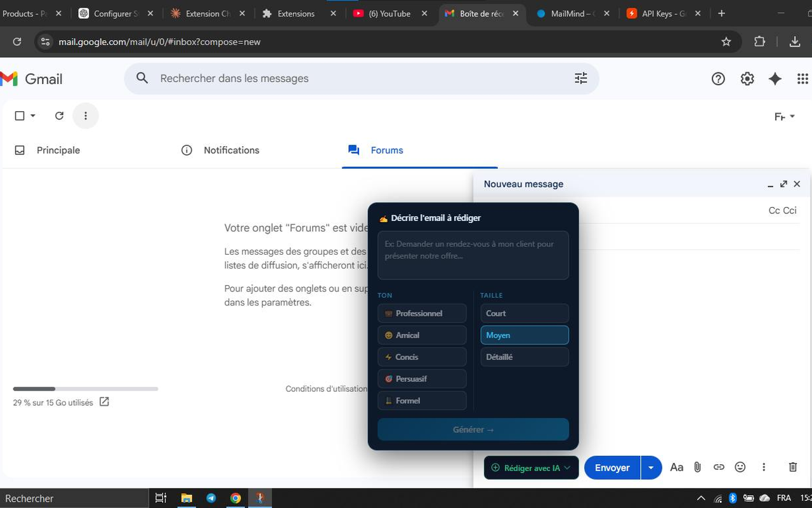Open a new browser tab
Screen dimensions: 812x508
(x=721, y=13)
